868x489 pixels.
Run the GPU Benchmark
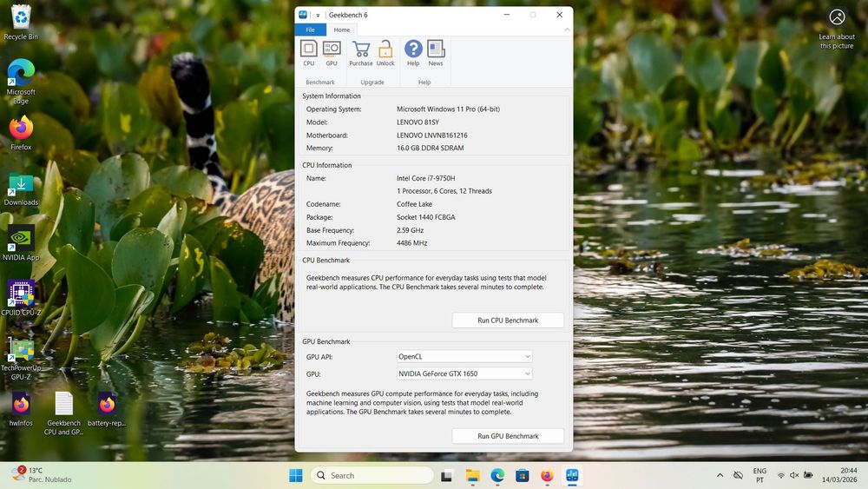pos(508,436)
